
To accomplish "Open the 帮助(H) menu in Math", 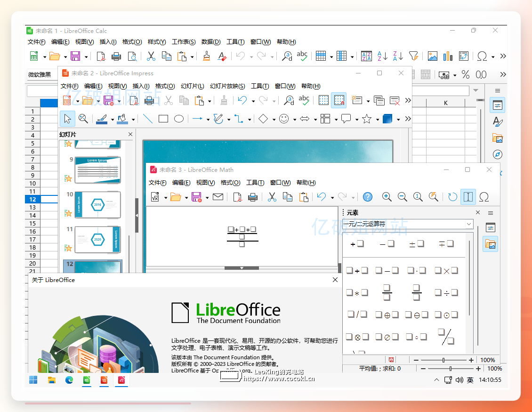I will 306,183.
